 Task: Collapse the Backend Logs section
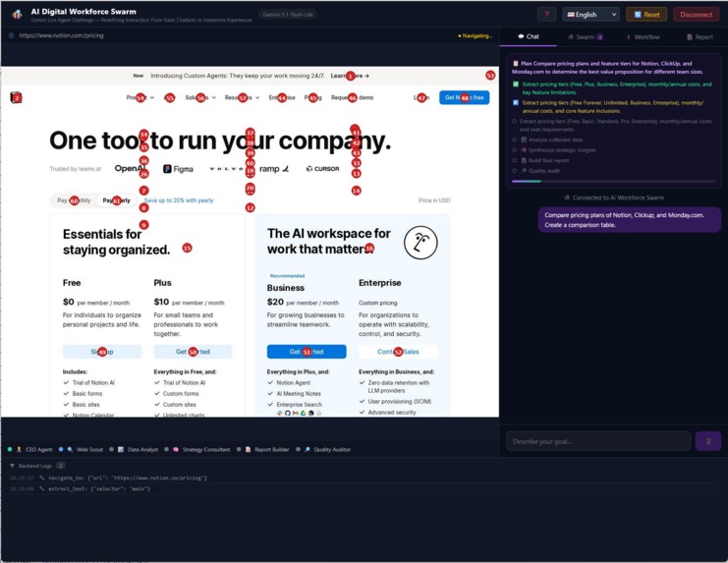coord(13,466)
